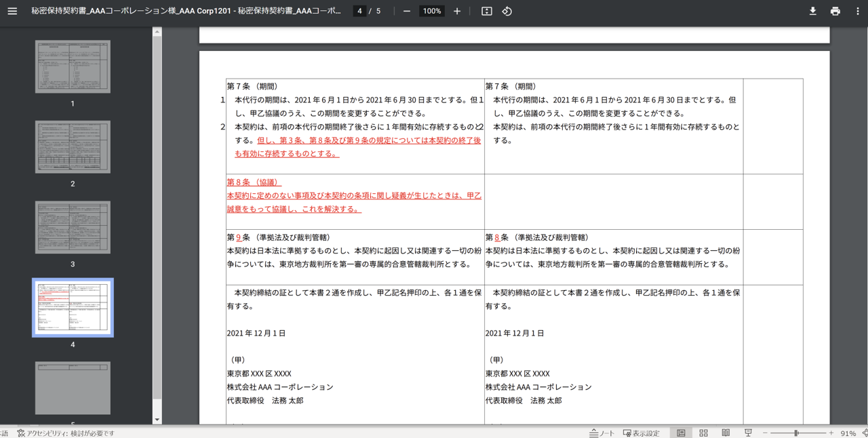Screen dimensions: 868x438
Task: Select page 3 thumbnail in sidebar
Action: [x=73, y=227]
